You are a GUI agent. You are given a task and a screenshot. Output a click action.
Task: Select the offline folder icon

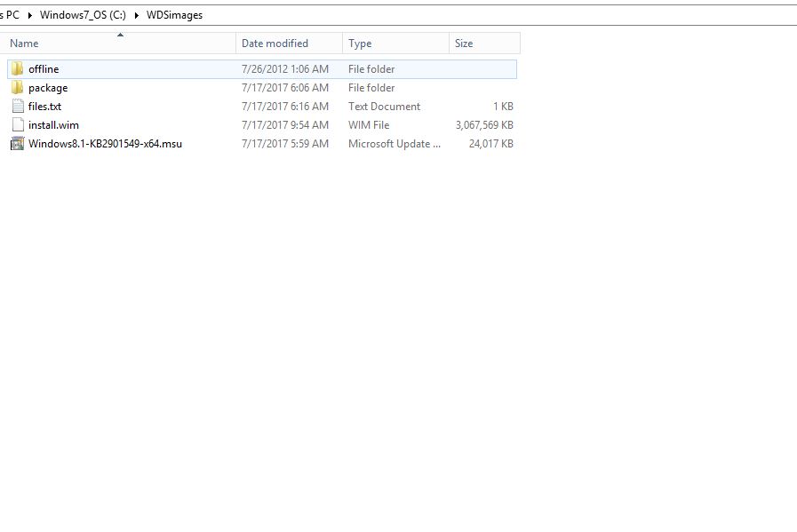pos(17,68)
